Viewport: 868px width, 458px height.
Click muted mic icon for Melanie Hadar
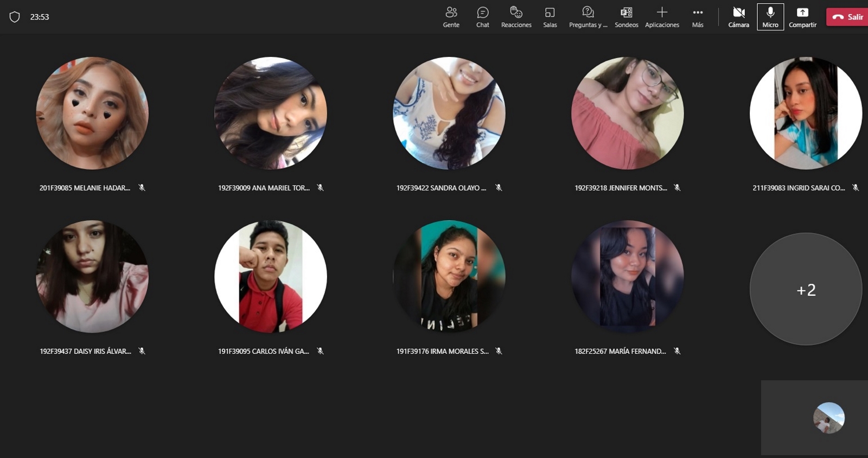coord(142,188)
